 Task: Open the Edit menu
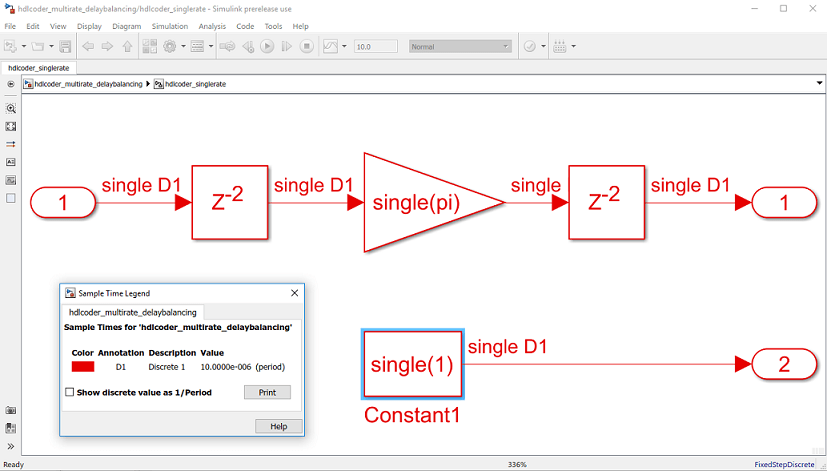tap(33, 26)
